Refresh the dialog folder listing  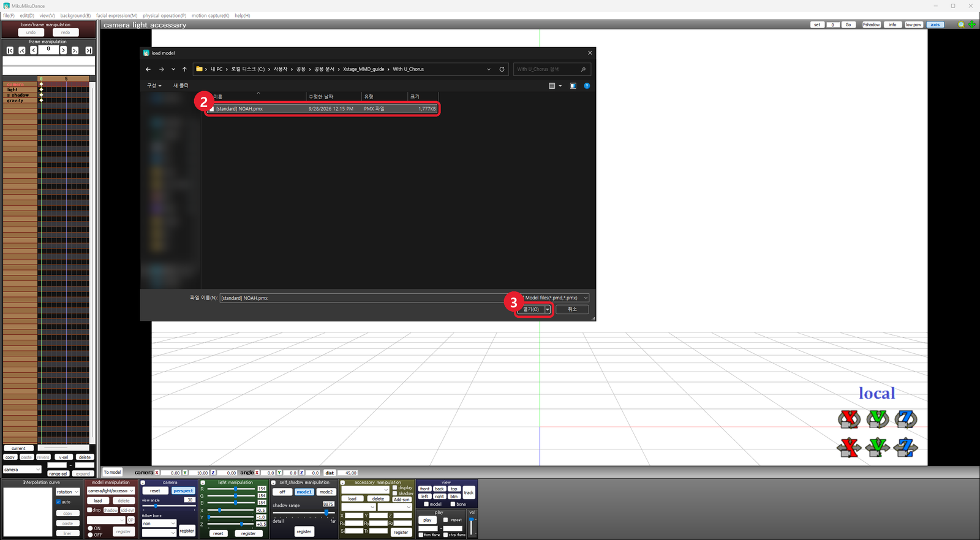(x=502, y=69)
